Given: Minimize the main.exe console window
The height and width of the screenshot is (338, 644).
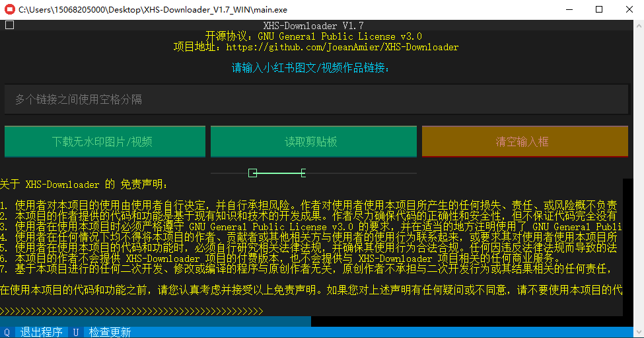Looking at the screenshot, I should click(x=569, y=10).
